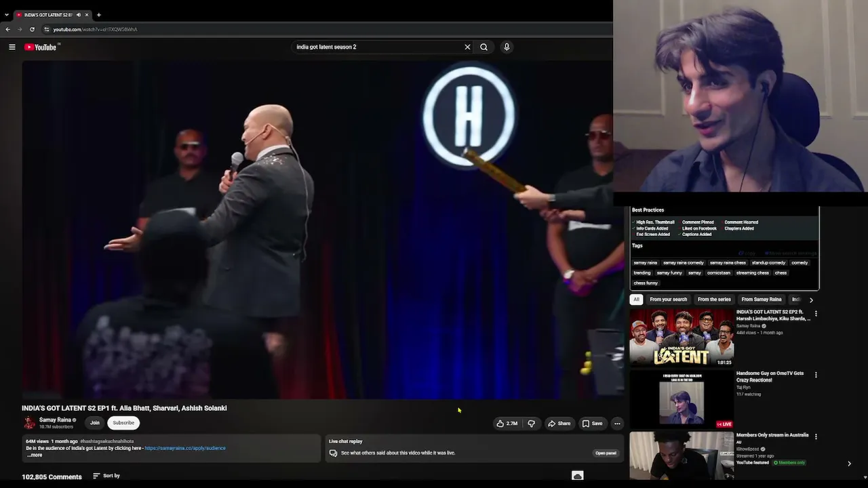This screenshot has width=868, height=488.
Task: Click the 'Captions Added' best practice item
Action: pyautogui.click(x=695, y=235)
